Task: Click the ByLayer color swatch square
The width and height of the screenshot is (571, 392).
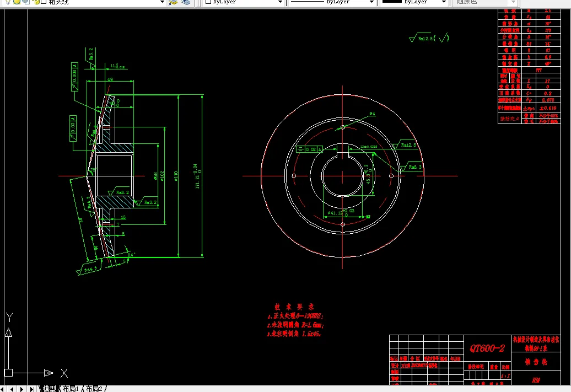Action: coord(208,2)
